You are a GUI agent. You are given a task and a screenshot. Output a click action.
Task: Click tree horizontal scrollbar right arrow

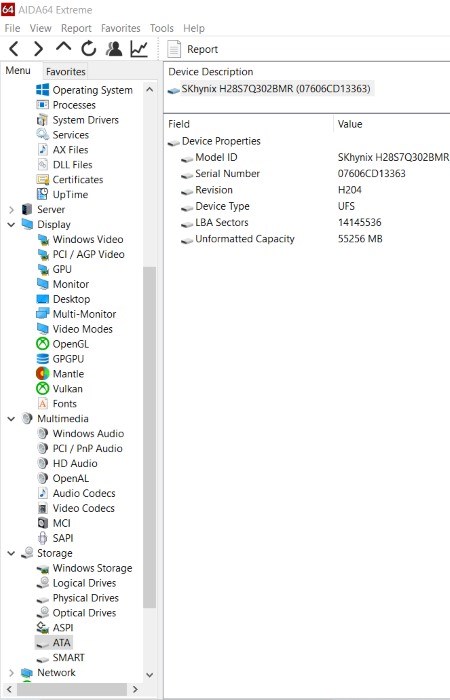135,690
